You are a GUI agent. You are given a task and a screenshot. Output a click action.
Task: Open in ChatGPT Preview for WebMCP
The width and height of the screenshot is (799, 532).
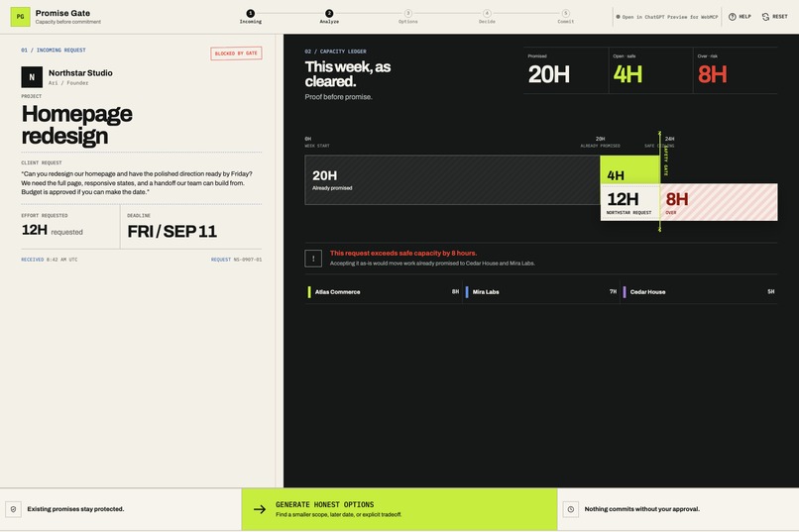(666, 17)
